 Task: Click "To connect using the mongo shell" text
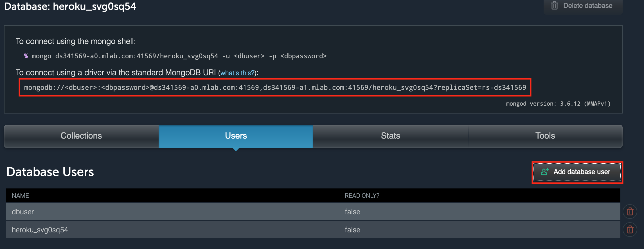(x=76, y=41)
